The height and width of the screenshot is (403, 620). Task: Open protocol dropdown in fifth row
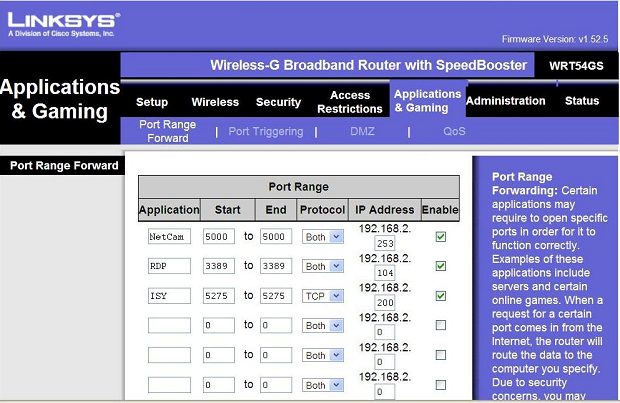pyautogui.click(x=323, y=355)
